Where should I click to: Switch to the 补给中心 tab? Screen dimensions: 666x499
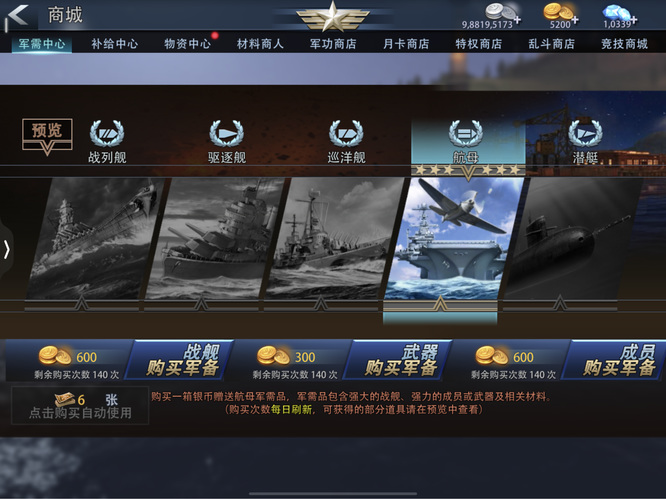(114, 43)
